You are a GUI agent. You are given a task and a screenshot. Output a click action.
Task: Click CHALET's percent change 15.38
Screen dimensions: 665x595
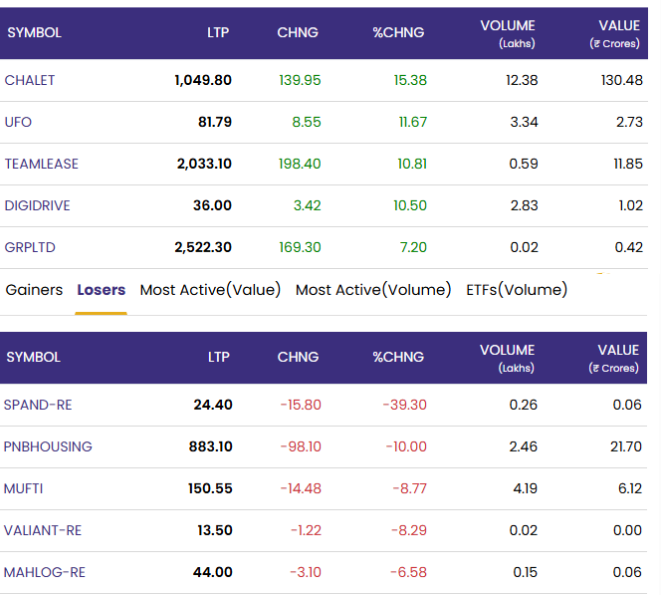pyautogui.click(x=410, y=80)
